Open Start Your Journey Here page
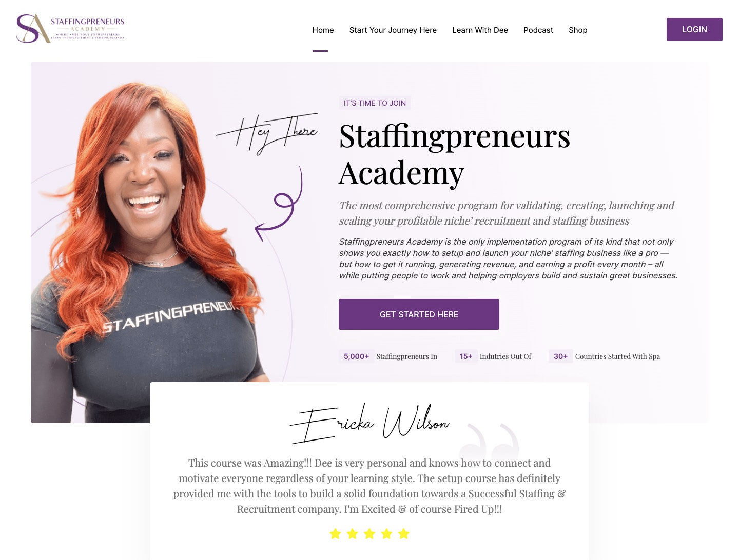The image size is (739, 560). tap(393, 30)
